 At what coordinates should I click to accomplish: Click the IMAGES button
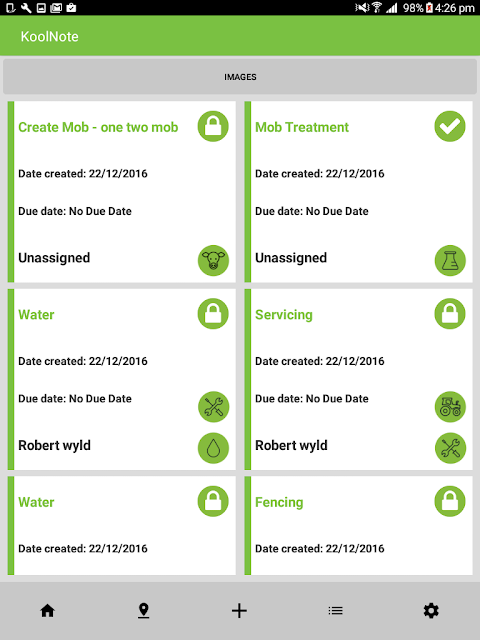[x=240, y=77]
